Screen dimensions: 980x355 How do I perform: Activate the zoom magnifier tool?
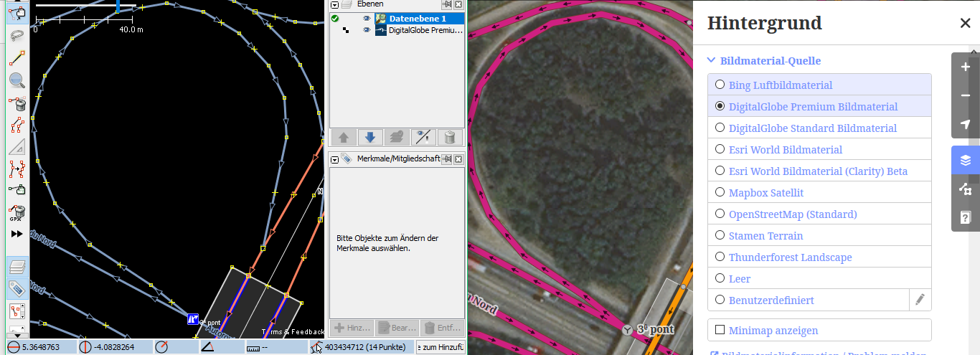17,80
